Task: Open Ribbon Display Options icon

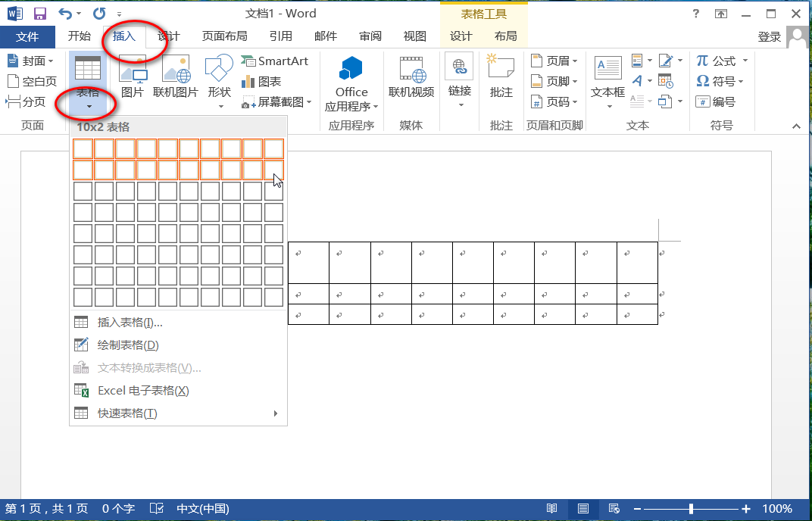Action: 721,14
